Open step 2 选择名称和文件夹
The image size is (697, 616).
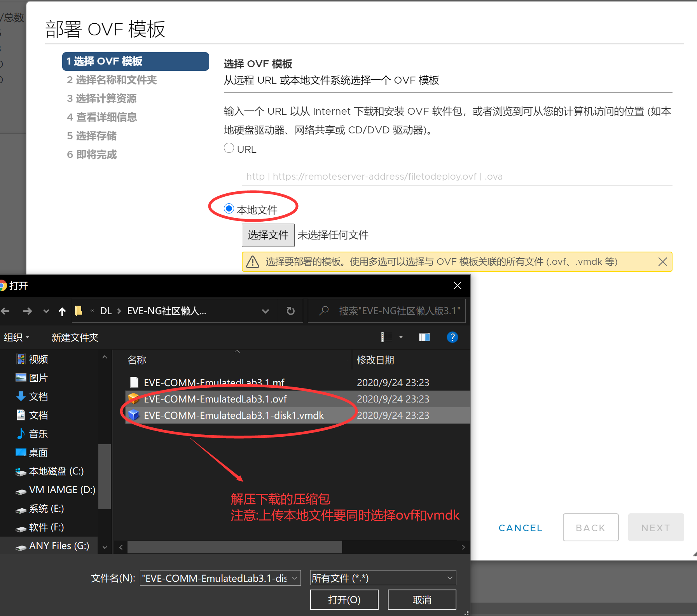[x=112, y=80]
